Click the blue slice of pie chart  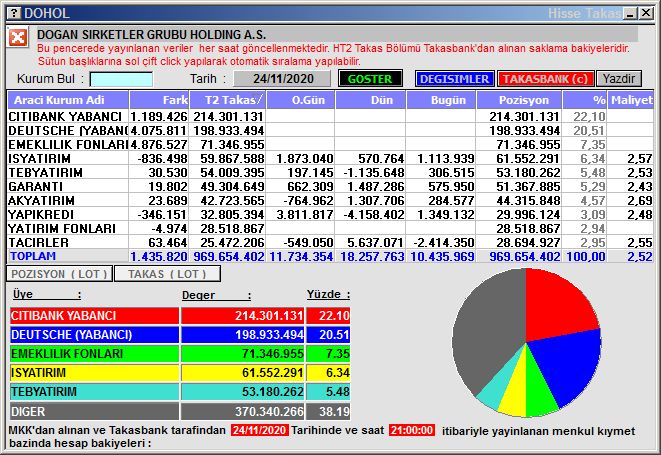point(569,365)
